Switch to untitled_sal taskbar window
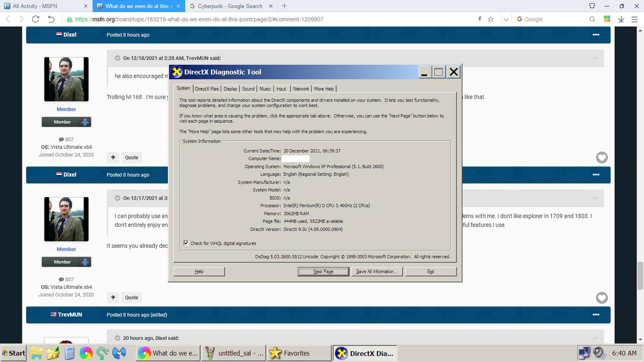Viewport: 644px width, 362px height. pyautogui.click(x=234, y=353)
